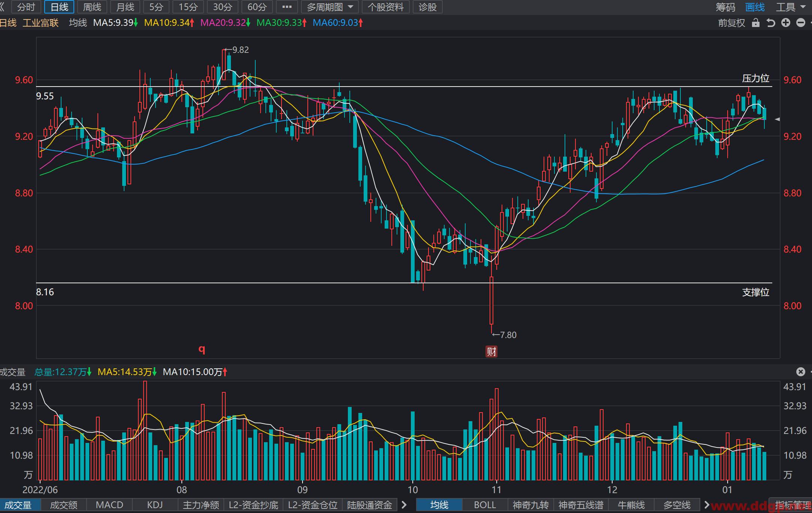The height and width of the screenshot is (513, 812).
Task: Switch to 周线 weekly chart
Action: tap(92, 7)
